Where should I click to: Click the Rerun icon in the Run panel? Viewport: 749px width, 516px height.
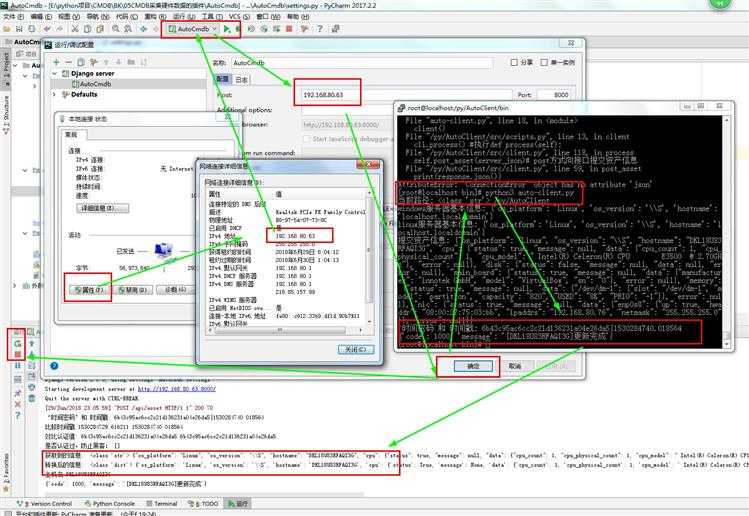tap(18, 344)
